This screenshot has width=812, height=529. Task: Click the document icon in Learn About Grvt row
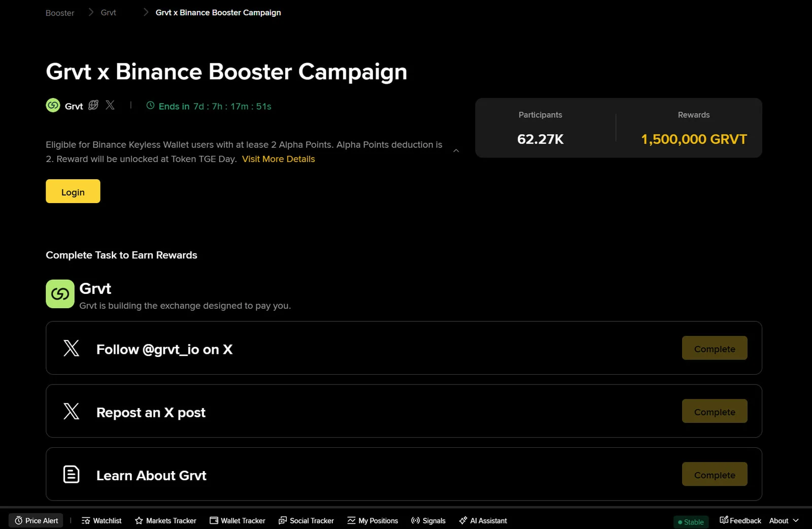click(71, 474)
